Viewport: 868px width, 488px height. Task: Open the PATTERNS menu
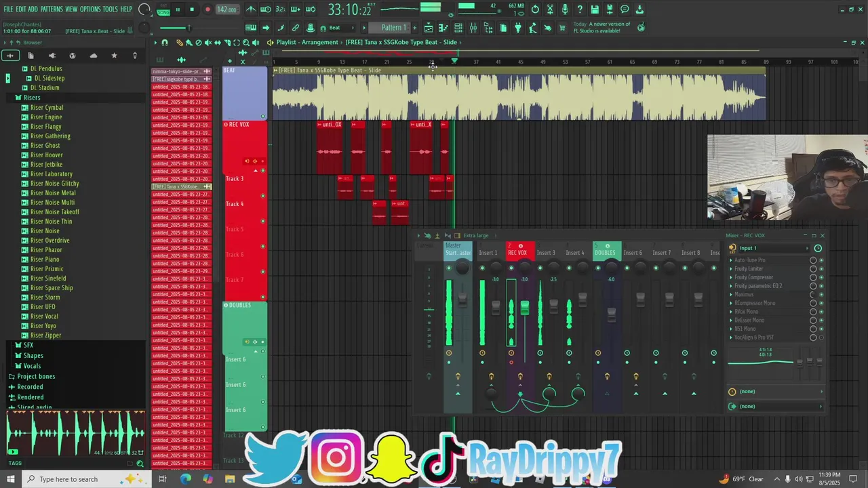(x=52, y=9)
